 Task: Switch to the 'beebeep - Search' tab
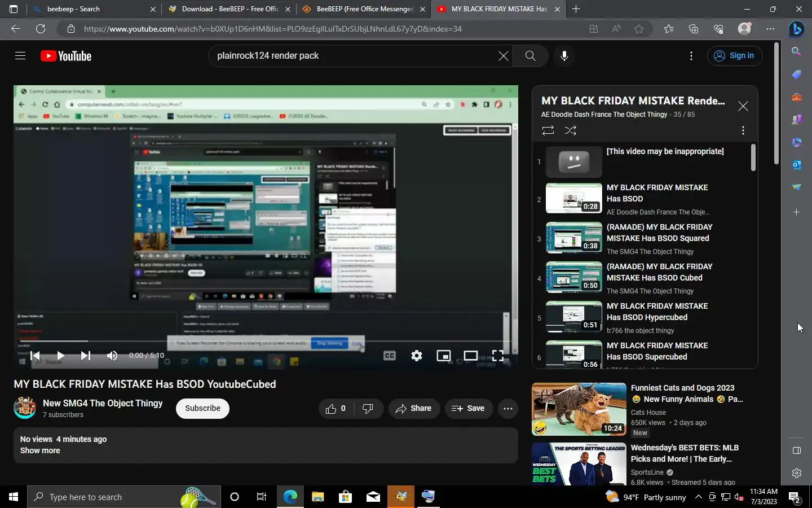tap(94, 9)
